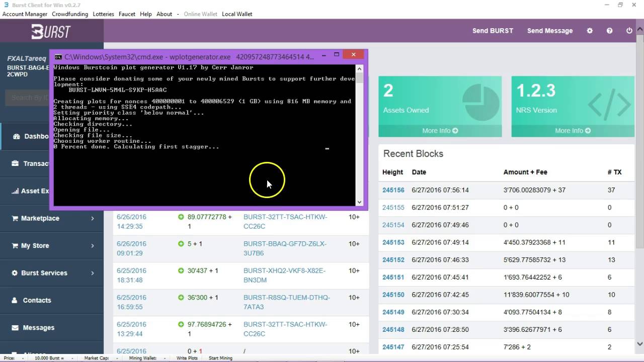
Task: Open the Crowdfunding menu
Action: 70,14
